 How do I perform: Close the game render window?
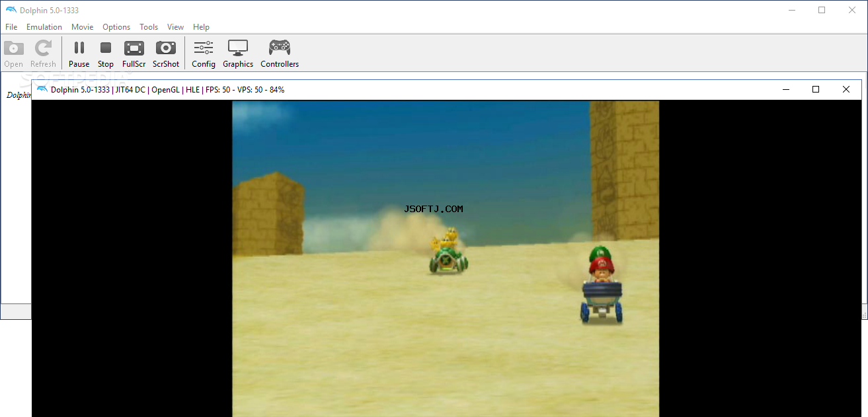tap(846, 89)
